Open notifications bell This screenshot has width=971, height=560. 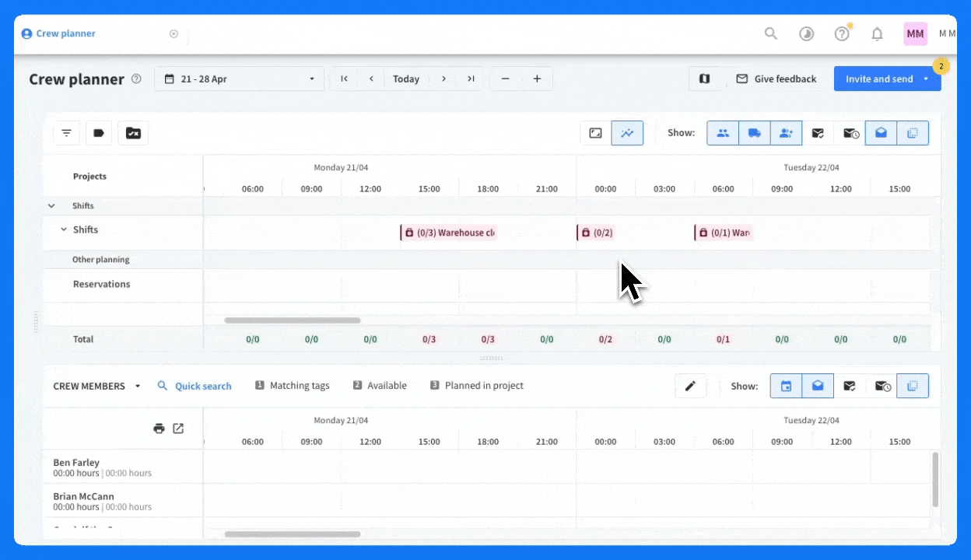coord(877,33)
